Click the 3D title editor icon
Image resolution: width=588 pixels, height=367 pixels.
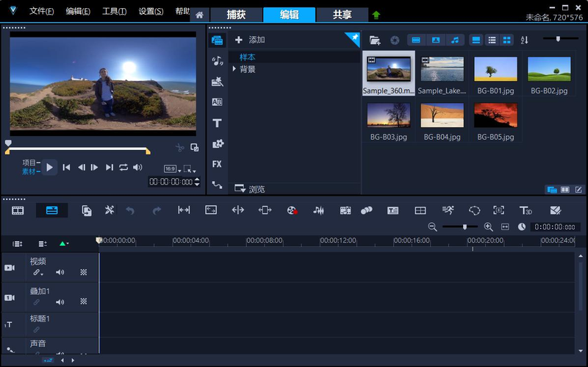(526, 210)
